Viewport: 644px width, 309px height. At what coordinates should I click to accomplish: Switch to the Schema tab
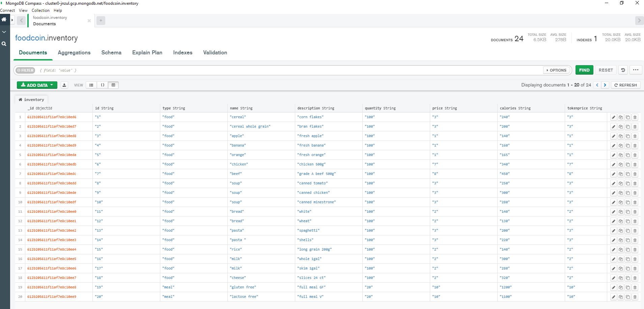coord(111,53)
